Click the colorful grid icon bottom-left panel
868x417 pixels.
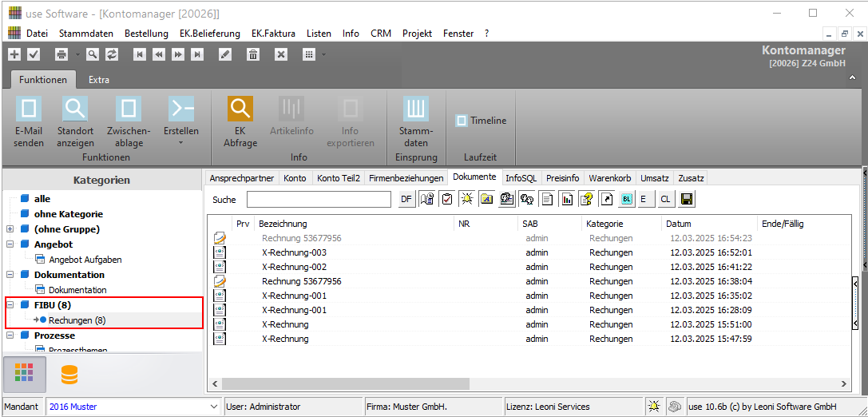[x=24, y=375]
